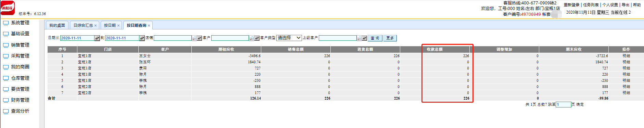Open 采购管理 in the sidebar
Viewport: 644px width, 128px height.
pos(20,56)
